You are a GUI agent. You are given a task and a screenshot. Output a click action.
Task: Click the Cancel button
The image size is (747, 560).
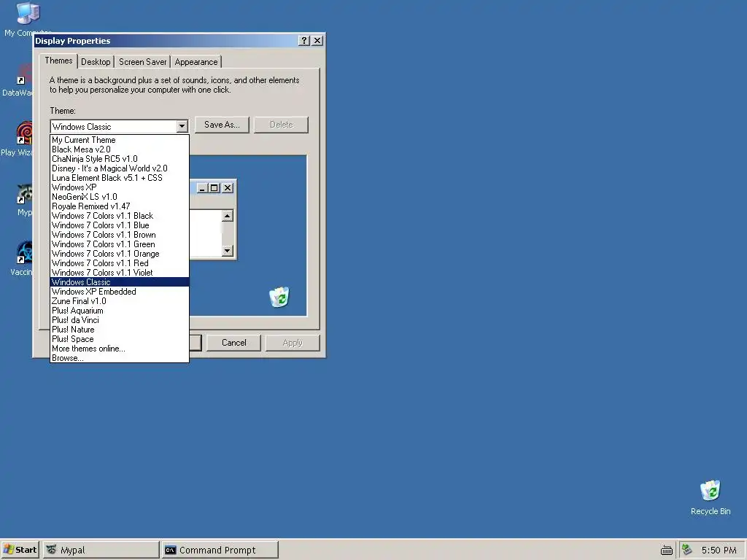(234, 343)
